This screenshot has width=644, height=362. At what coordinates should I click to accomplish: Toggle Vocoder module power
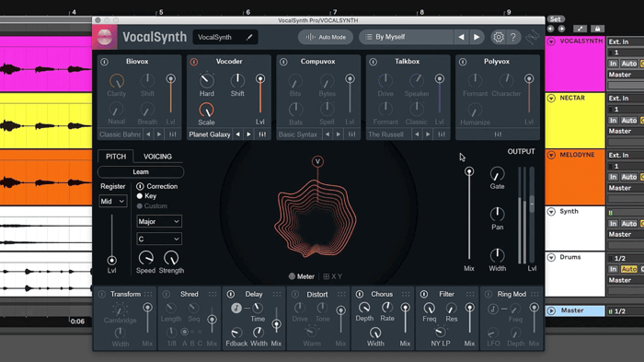[x=194, y=62]
